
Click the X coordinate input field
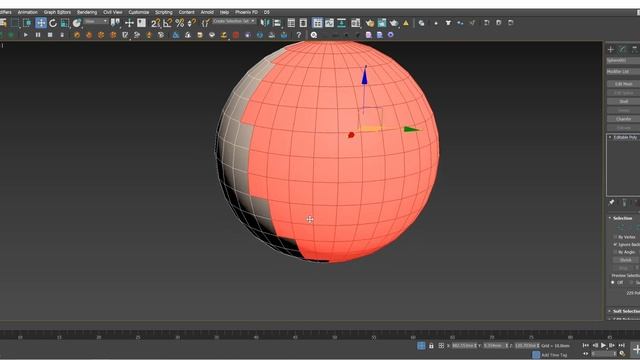tap(464, 346)
